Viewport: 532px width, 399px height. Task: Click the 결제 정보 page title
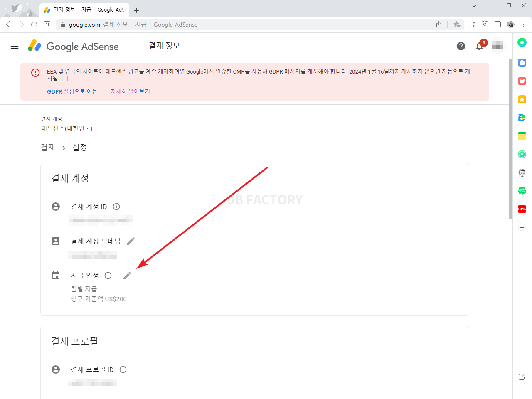coord(164,46)
